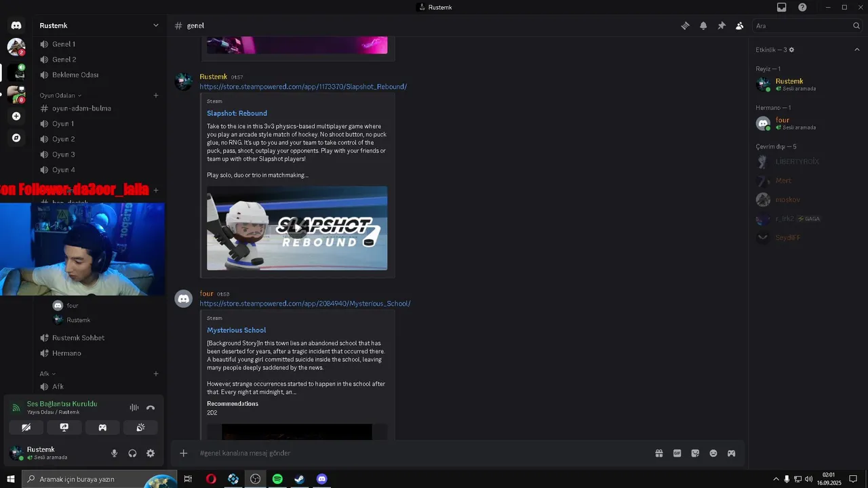Toggle noise suppression waveform icon

(134, 407)
